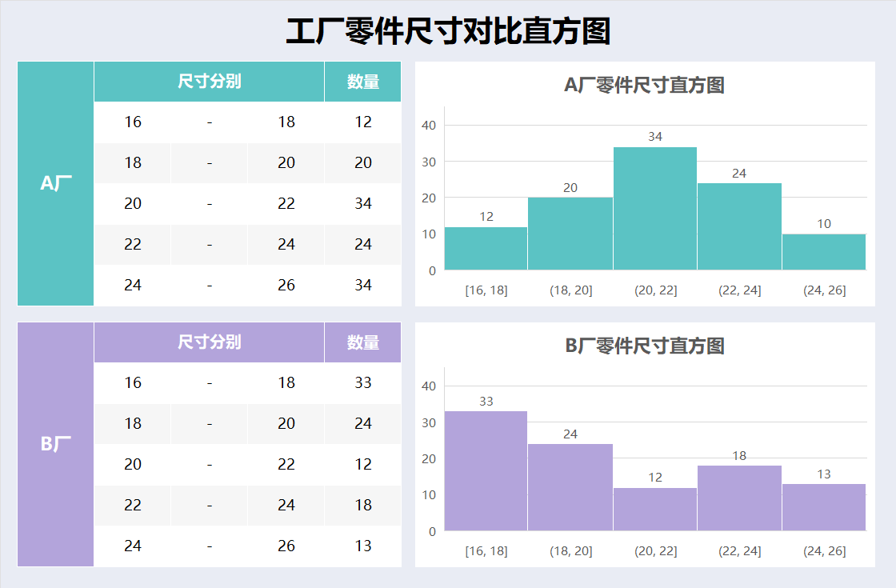The width and height of the screenshot is (896, 588).
Task: Select the purple B厂 label block
Action: 56,444
